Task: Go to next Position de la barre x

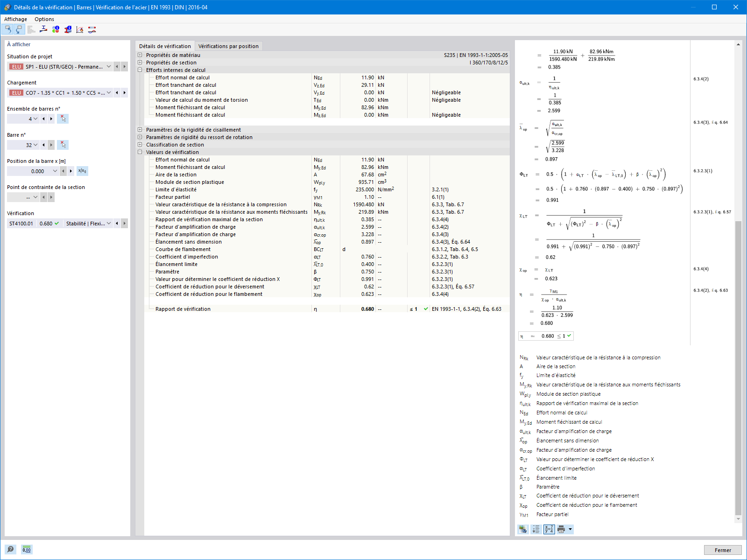Action: coord(71,171)
